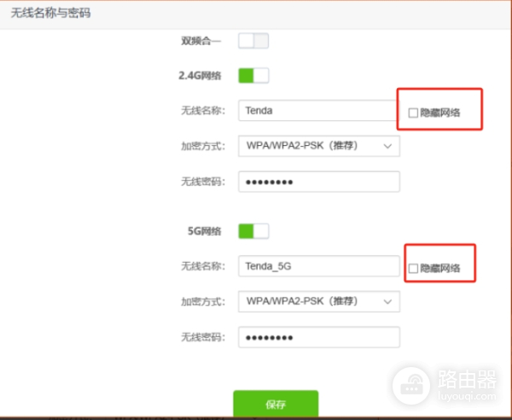
Task: Click the 路由器 watermark text
Action: (x=467, y=377)
